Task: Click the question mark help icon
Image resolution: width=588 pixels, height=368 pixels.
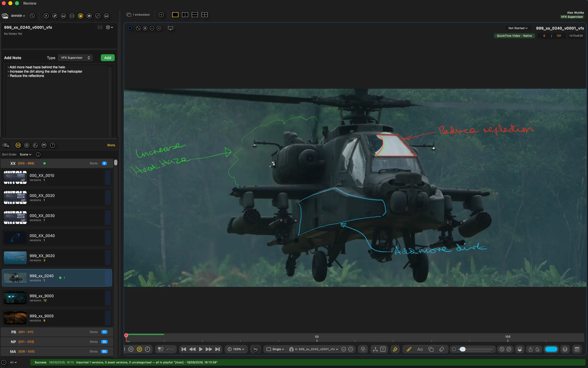Action: pos(52,145)
